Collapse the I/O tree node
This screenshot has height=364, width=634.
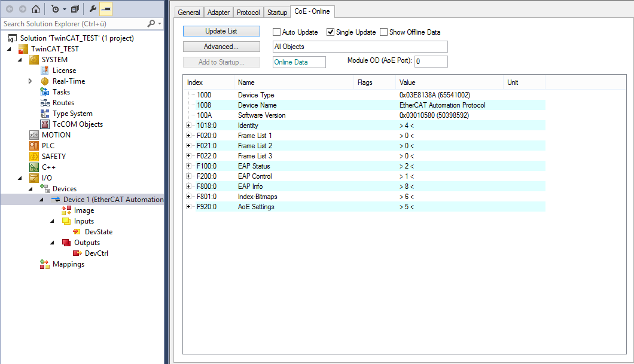coord(20,178)
